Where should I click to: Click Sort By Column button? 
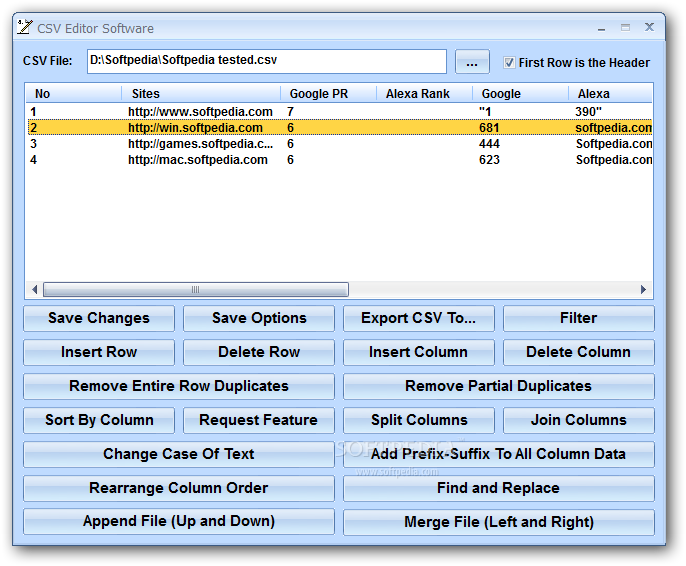point(99,420)
